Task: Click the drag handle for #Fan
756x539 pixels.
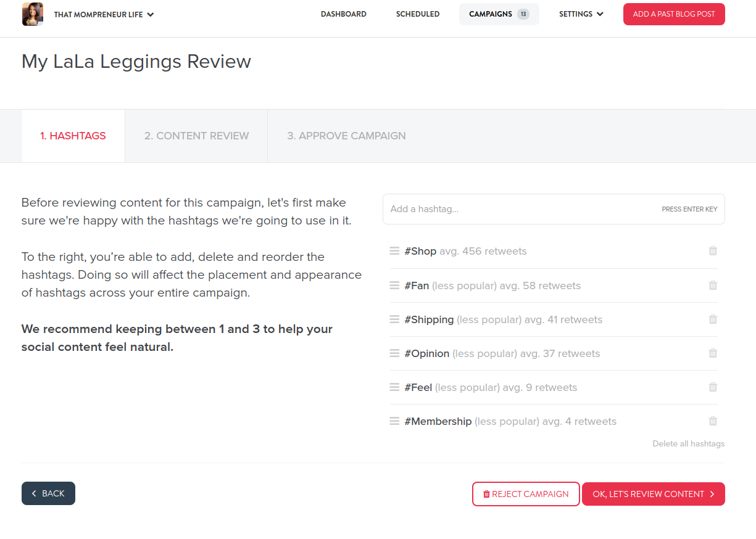Action: (x=394, y=286)
